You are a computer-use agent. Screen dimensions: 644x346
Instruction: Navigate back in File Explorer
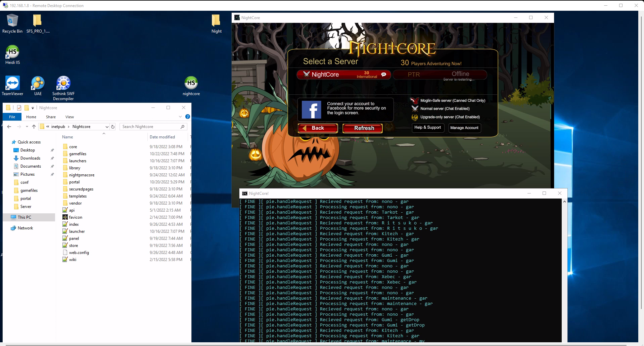click(9, 127)
